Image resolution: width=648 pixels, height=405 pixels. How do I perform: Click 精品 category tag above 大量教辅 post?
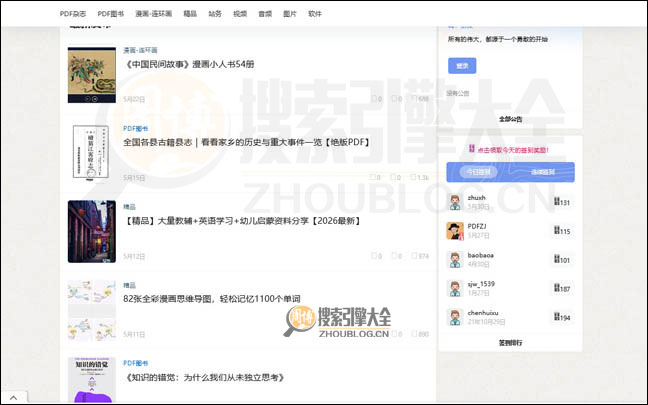(x=129, y=207)
